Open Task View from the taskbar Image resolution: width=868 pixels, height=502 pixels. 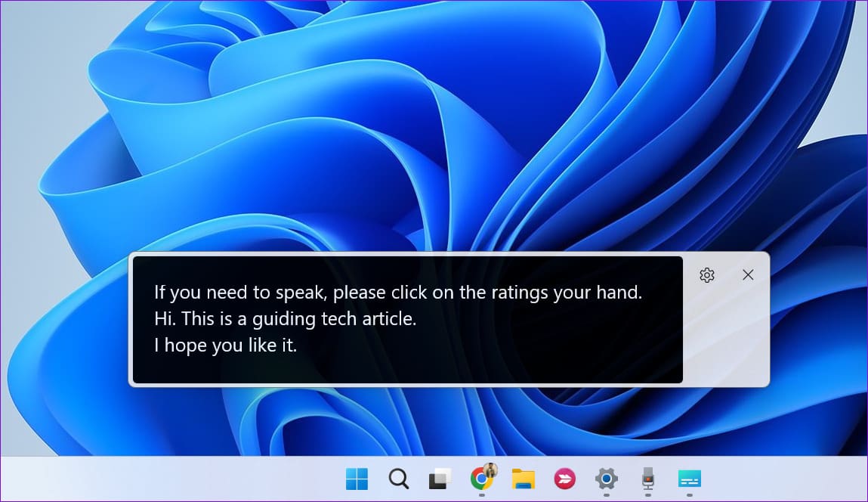tap(440, 479)
